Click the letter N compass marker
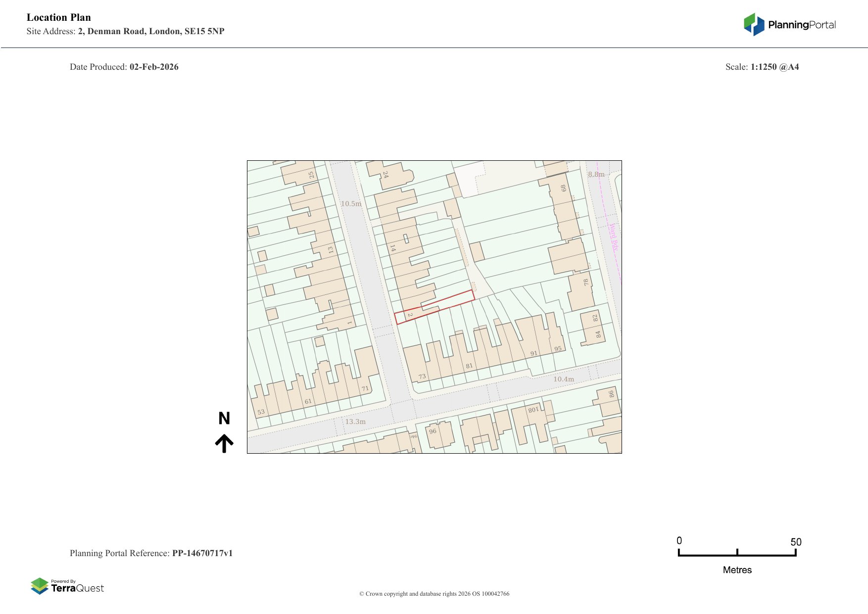 click(224, 419)
